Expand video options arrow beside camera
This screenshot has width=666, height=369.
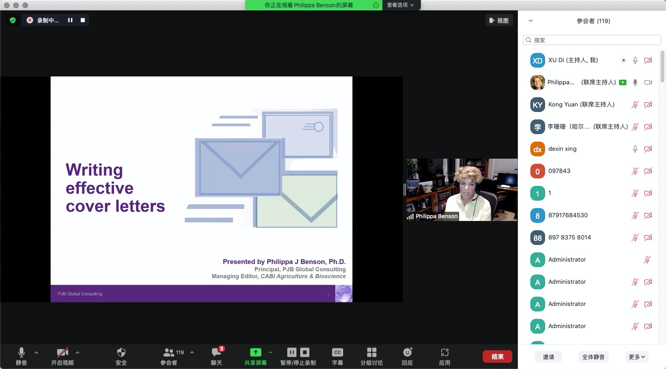[x=77, y=352]
